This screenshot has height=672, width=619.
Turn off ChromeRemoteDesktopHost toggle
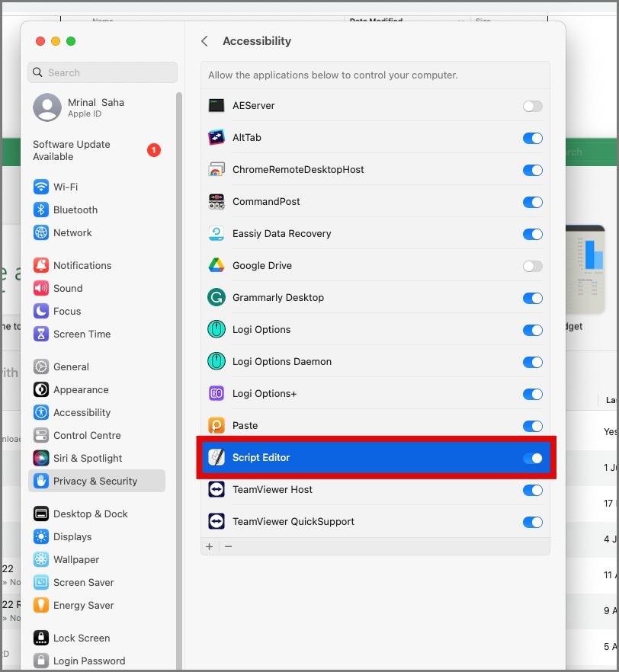(x=532, y=170)
